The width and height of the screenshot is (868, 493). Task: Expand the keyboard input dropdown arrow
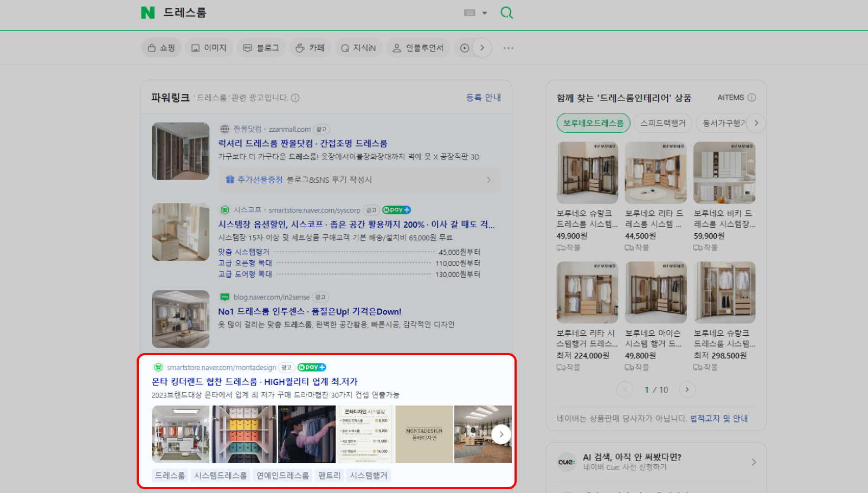[485, 13]
